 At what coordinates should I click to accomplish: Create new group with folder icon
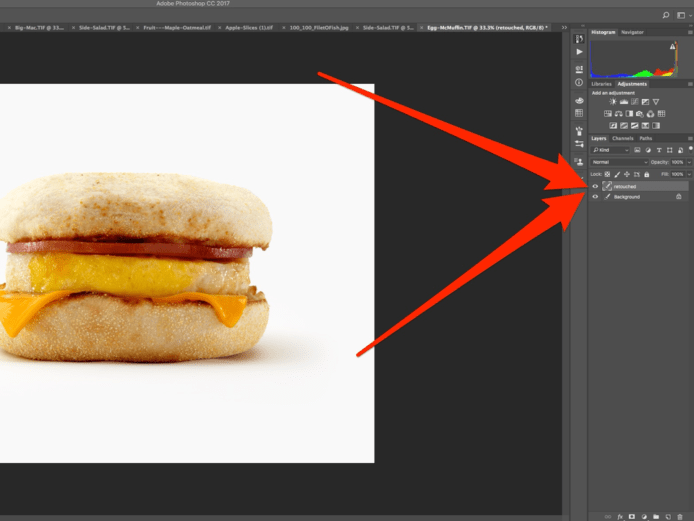pos(656,516)
